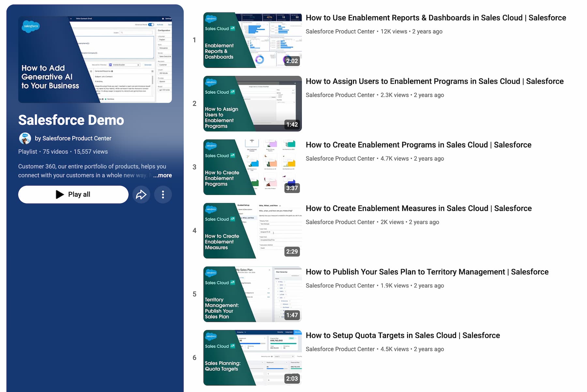
Task: Open the by Salesforce Product Center link
Action: click(73, 138)
